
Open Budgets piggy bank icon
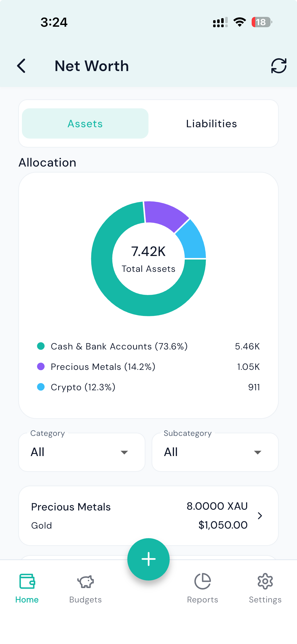point(85,582)
